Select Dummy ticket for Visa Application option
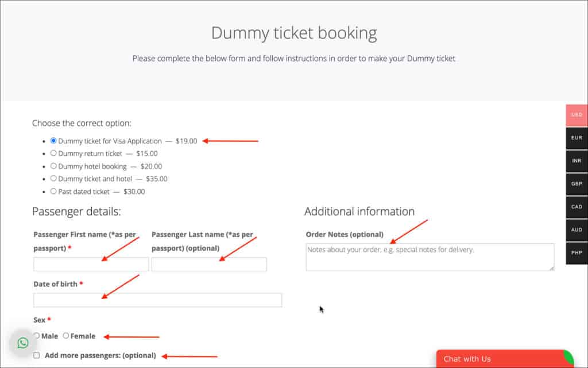588x368 pixels. click(x=53, y=141)
